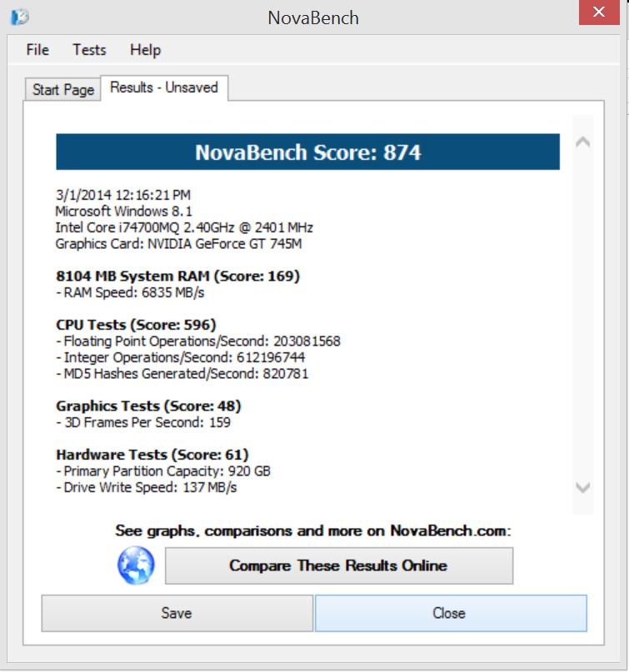The width and height of the screenshot is (629, 672).
Task: Save the benchmark results
Action: point(177,613)
